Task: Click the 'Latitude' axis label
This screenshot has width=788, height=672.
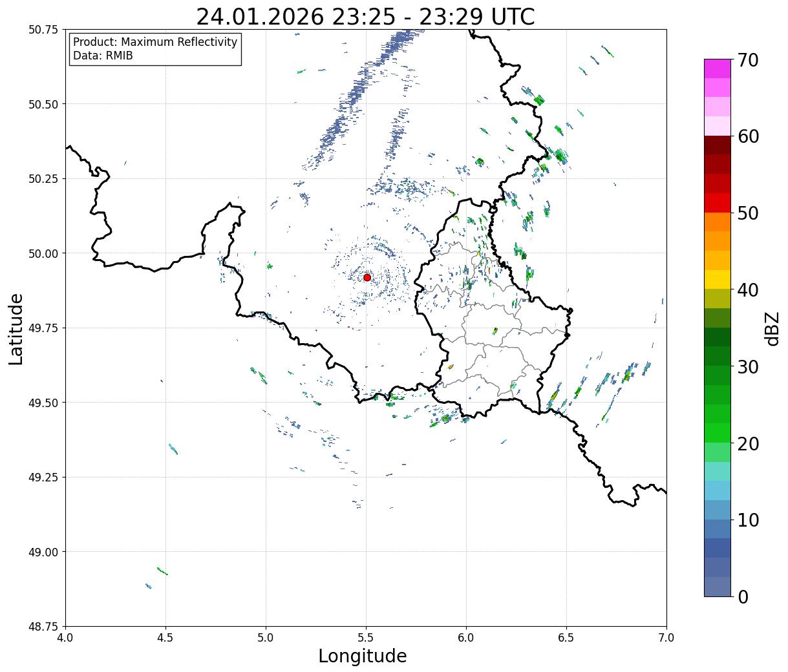Action: pos(16,328)
